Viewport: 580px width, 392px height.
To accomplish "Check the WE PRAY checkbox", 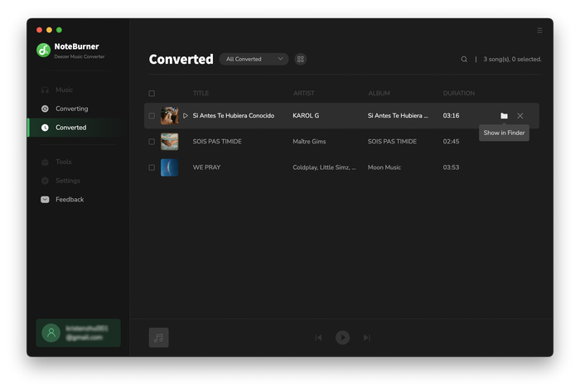I will (152, 167).
